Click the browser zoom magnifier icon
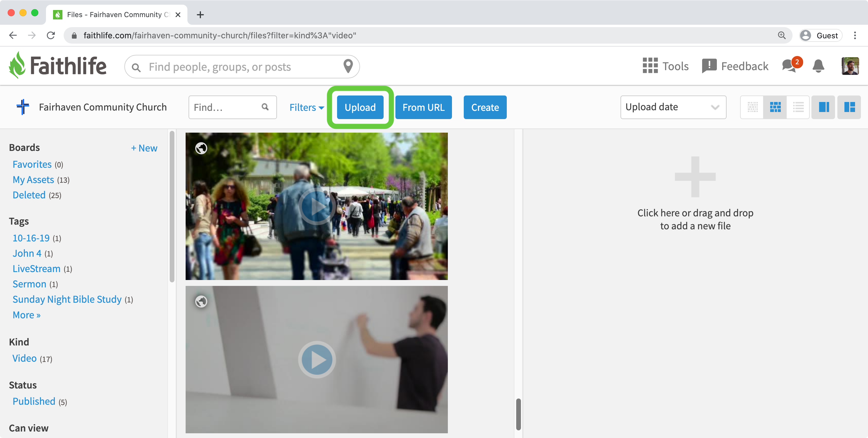This screenshot has height=438, width=868. click(782, 35)
